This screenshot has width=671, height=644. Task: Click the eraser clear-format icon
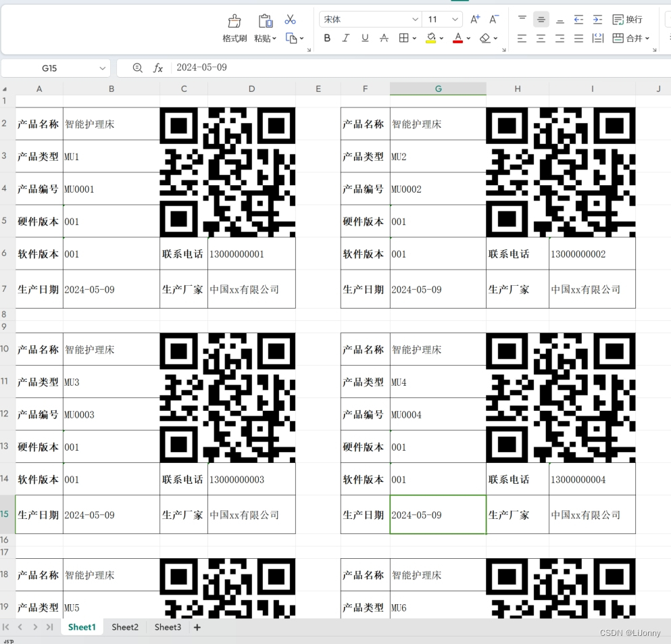coord(485,38)
